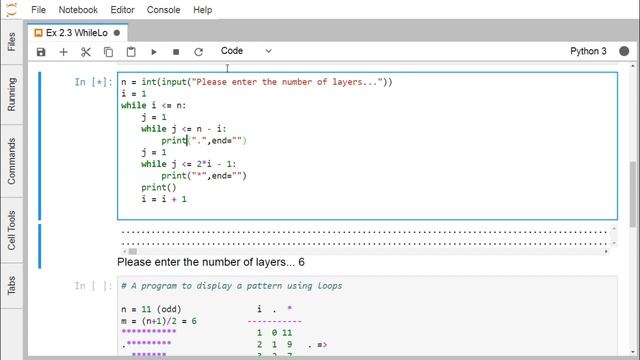Insert a new cell with the plus icon
Image resolution: width=640 pixels, height=360 pixels.
point(63,52)
